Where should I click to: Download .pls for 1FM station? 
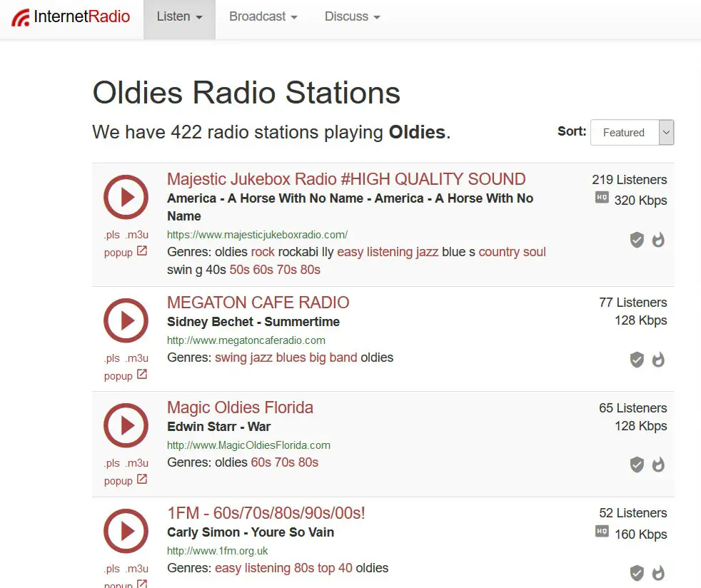point(112,568)
